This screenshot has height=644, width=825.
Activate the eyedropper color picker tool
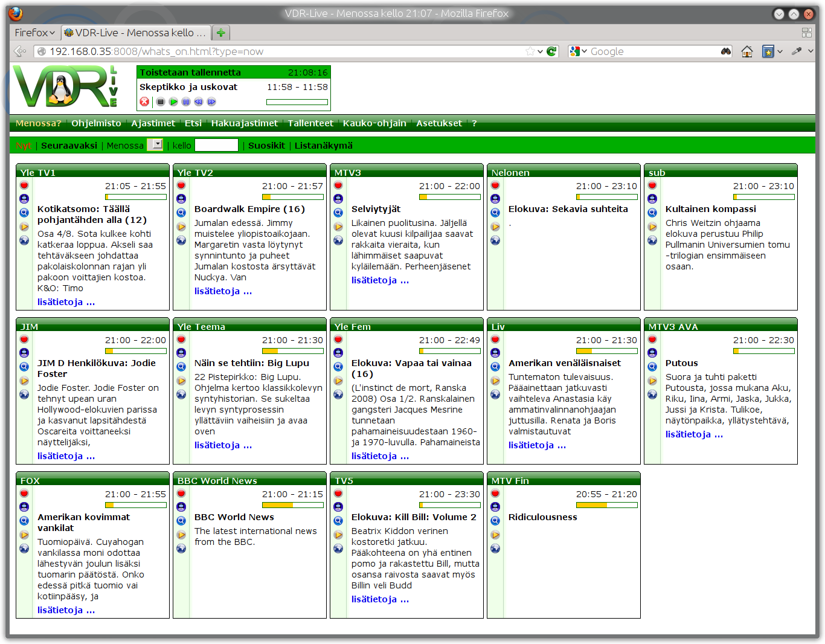(x=797, y=51)
